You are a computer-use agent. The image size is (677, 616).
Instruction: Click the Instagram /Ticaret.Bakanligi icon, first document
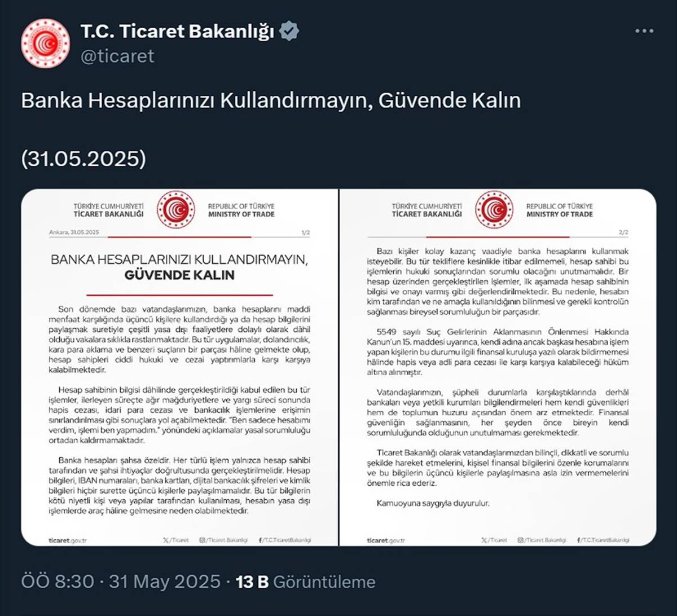201,540
